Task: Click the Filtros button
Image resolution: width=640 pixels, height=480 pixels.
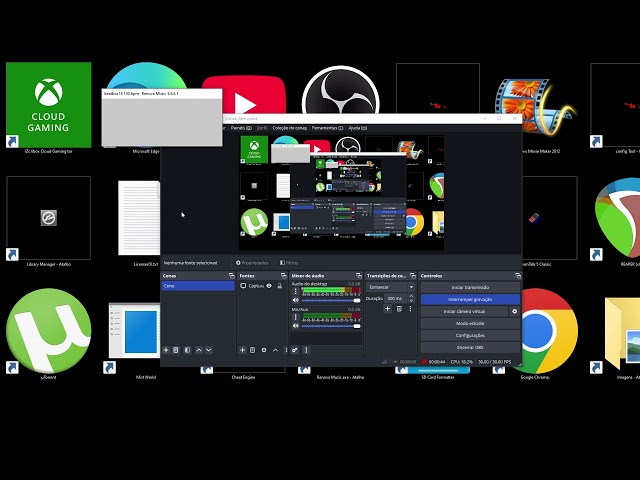Action: [289, 263]
